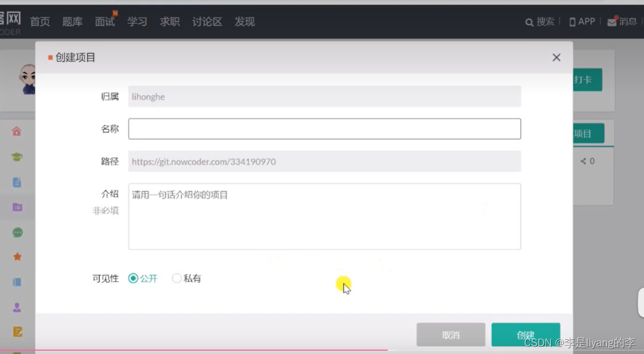Click the 非必填 hint label
Viewport: 644px width, 354px height.
pyautogui.click(x=105, y=210)
